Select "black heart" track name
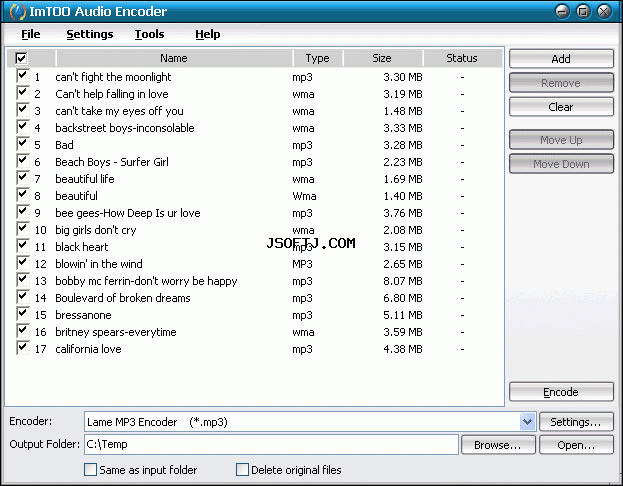 [x=81, y=247]
